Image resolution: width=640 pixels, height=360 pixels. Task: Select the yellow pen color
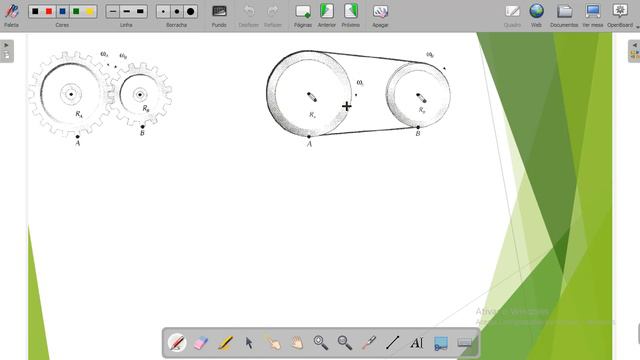coord(90,11)
